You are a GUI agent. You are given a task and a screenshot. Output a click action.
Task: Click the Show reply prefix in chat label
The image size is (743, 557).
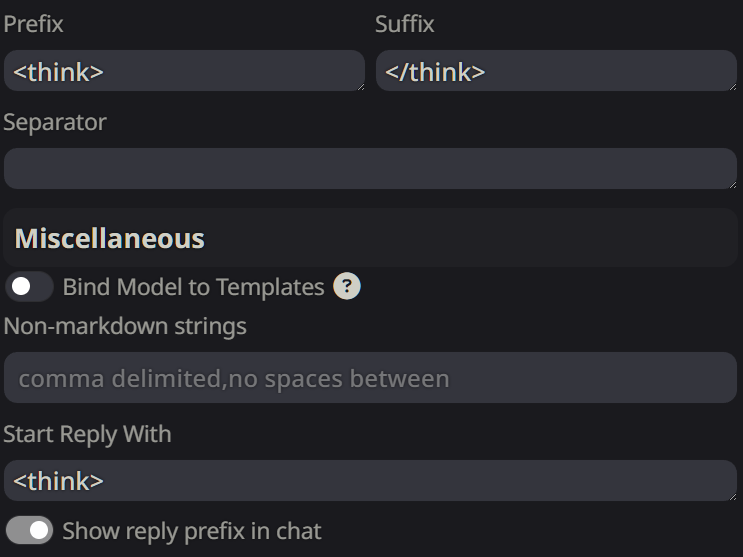192,530
